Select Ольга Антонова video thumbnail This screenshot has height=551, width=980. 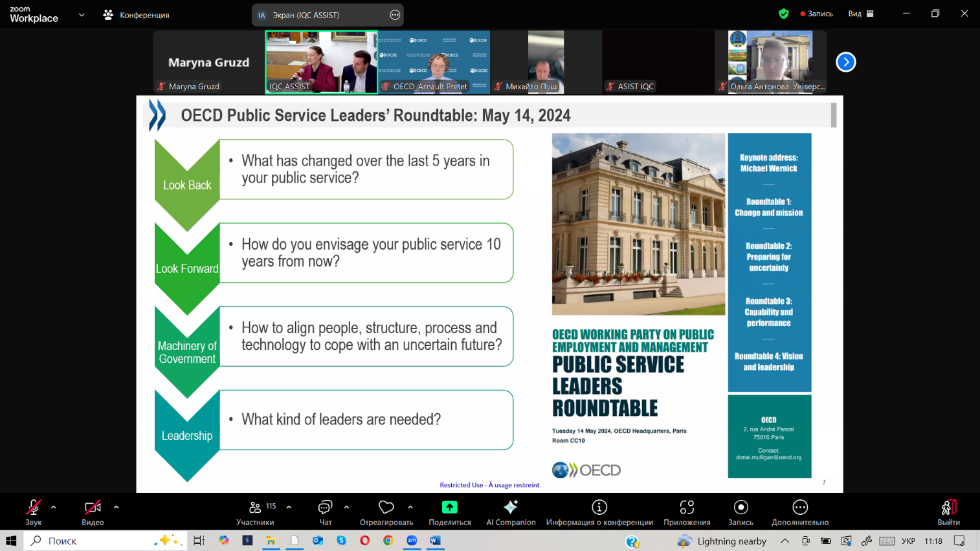tap(770, 62)
